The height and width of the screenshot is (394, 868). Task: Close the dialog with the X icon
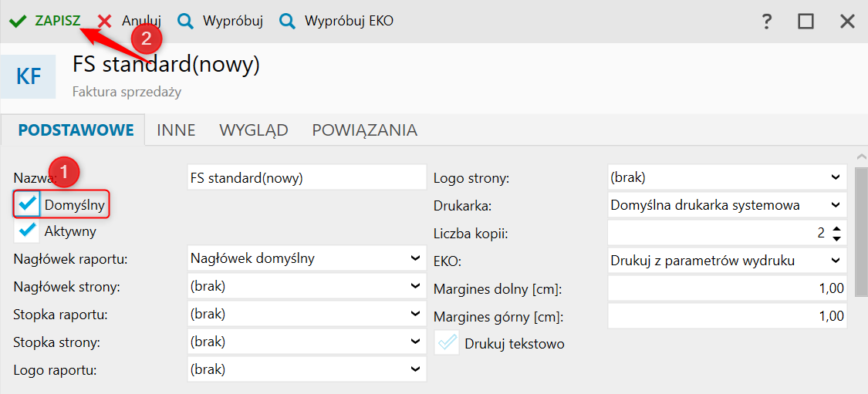click(x=847, y=22)
